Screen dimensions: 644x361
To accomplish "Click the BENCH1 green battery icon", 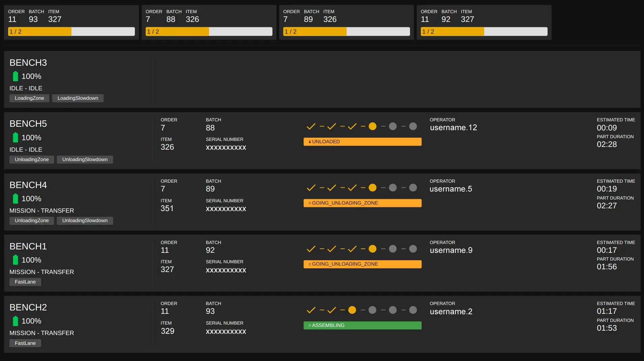I will (x=15, y=260).
